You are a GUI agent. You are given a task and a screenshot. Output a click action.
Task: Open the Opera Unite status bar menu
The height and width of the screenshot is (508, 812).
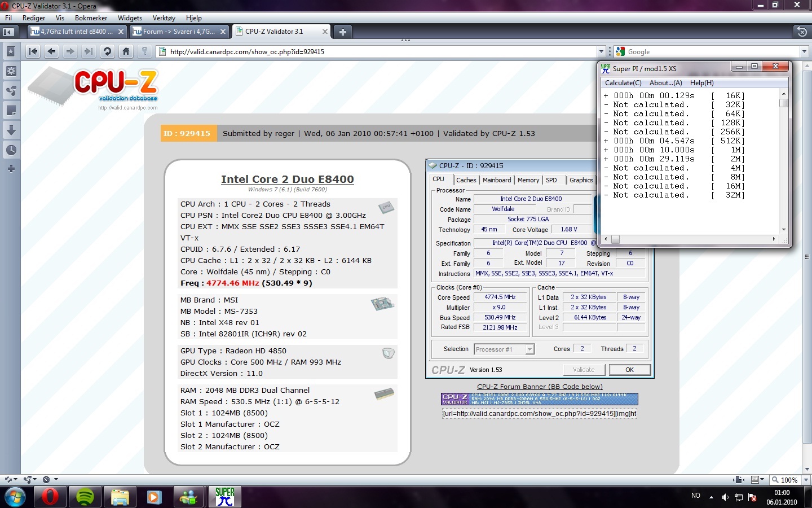(x=30, y=480)
